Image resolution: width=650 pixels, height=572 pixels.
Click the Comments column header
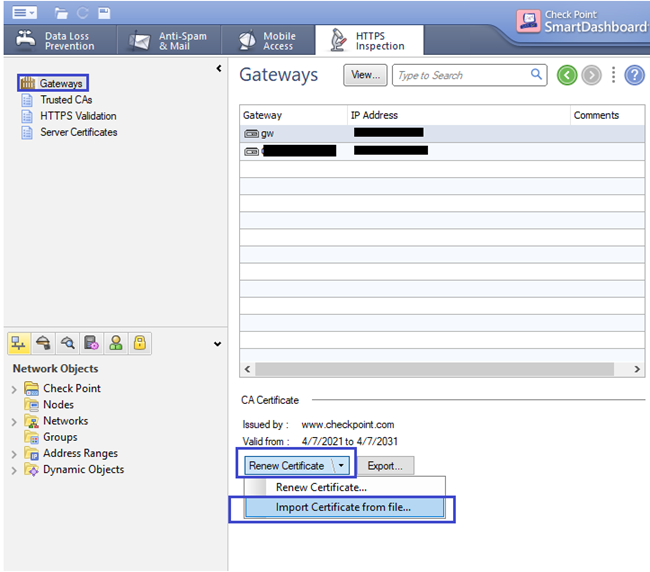point(607,115)
